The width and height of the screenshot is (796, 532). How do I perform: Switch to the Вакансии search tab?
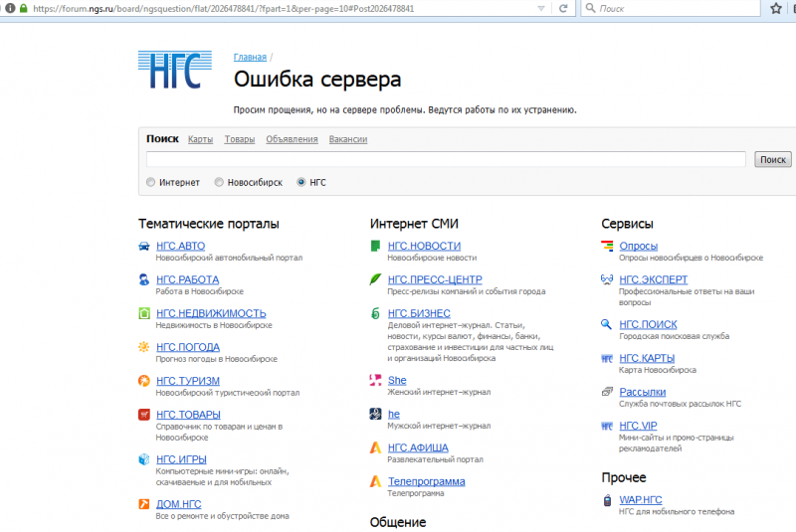tap(348, 139)
